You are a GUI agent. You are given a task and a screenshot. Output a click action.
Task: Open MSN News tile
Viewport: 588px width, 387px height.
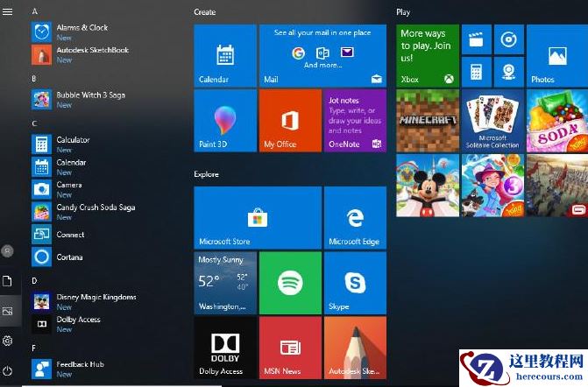coord(290,348)
